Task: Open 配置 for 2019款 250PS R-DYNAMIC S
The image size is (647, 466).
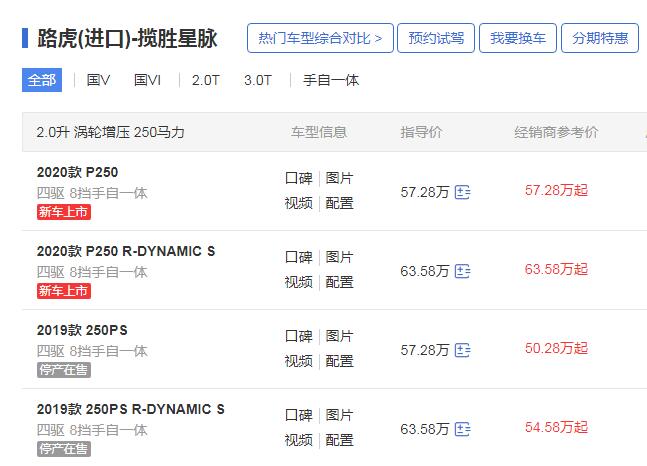Action: point(339,440)
